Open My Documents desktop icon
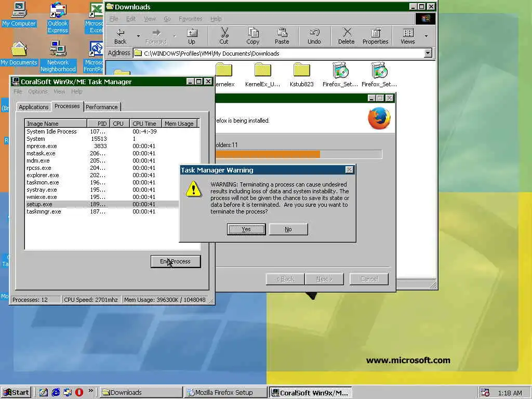 pyautogui.click(x=19, y=53)
